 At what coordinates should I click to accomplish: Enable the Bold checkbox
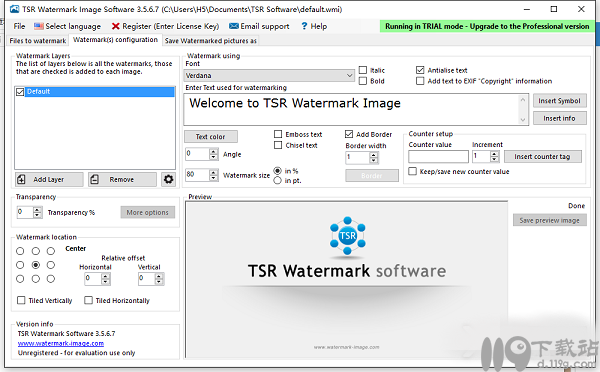(x=363, y=81)
